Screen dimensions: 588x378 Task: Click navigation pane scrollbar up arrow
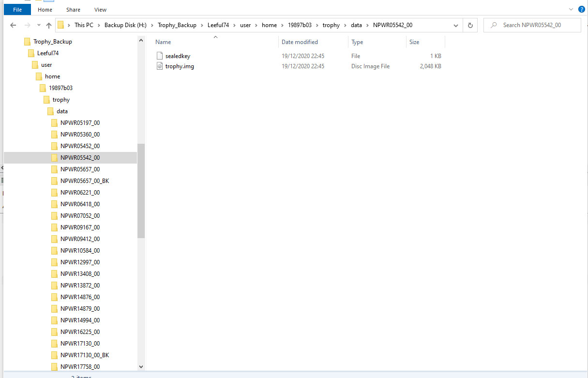click(141, 41)
